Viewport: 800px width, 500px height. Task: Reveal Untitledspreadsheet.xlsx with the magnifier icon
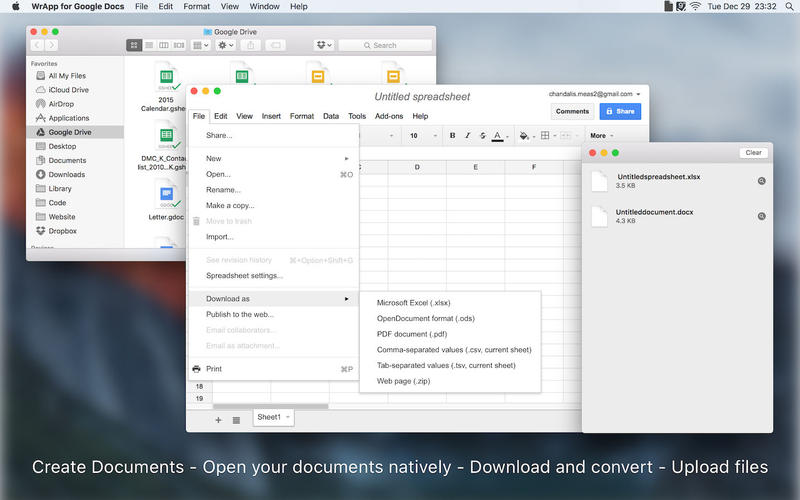pos(761,181)
